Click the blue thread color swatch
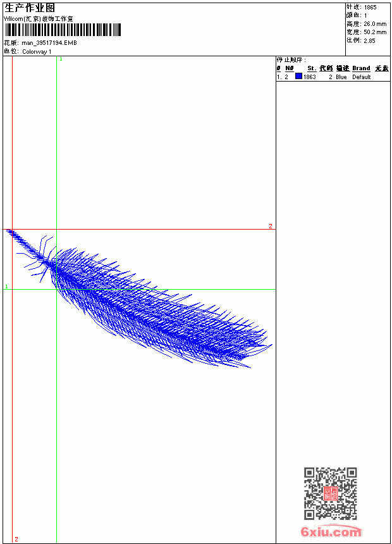Image resolution: width=392 pixels, height=544 pixels. click(298, 76)
